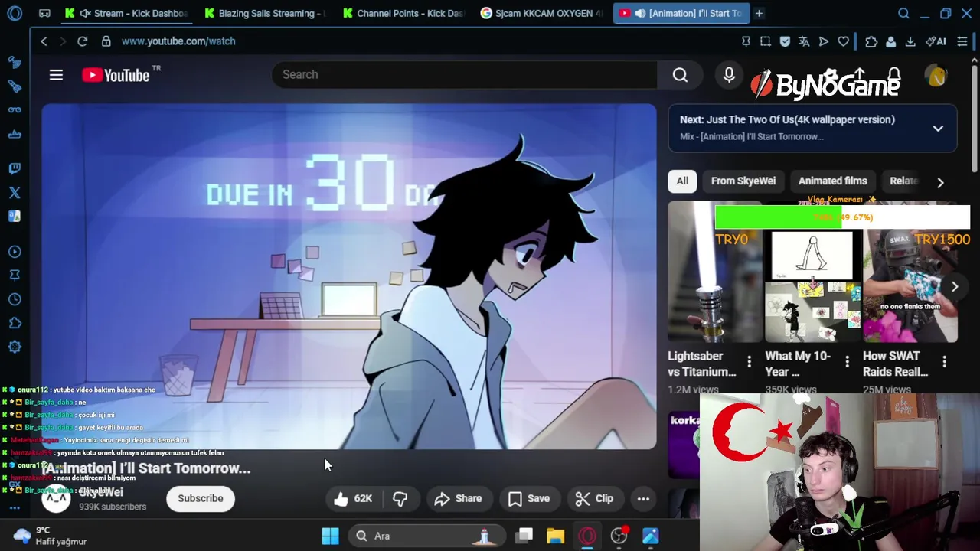The height and width of the screenshot is (551, 980).
Task: Switch to the Channel Points - Kick tab
Action: (x=403, y=13)
